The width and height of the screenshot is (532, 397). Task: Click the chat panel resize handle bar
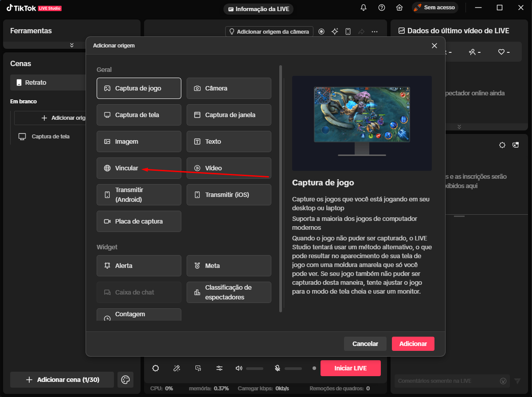[x=459, y=216]
